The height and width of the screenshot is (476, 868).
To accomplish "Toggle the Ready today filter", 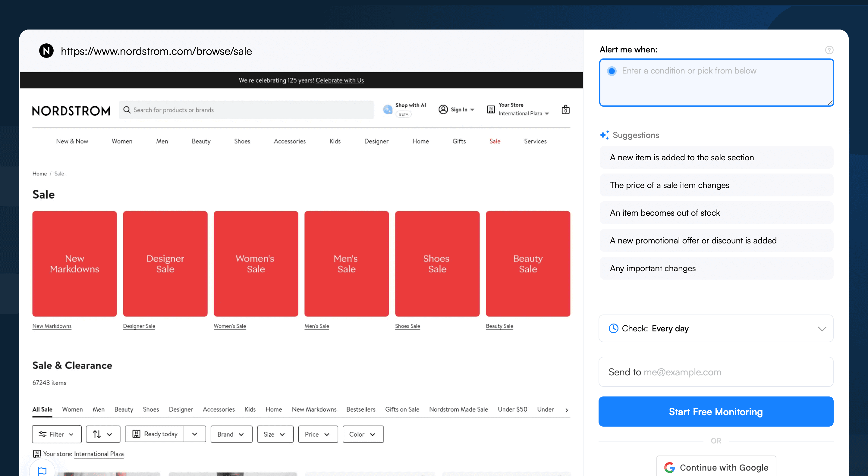I will click(155, 434).
